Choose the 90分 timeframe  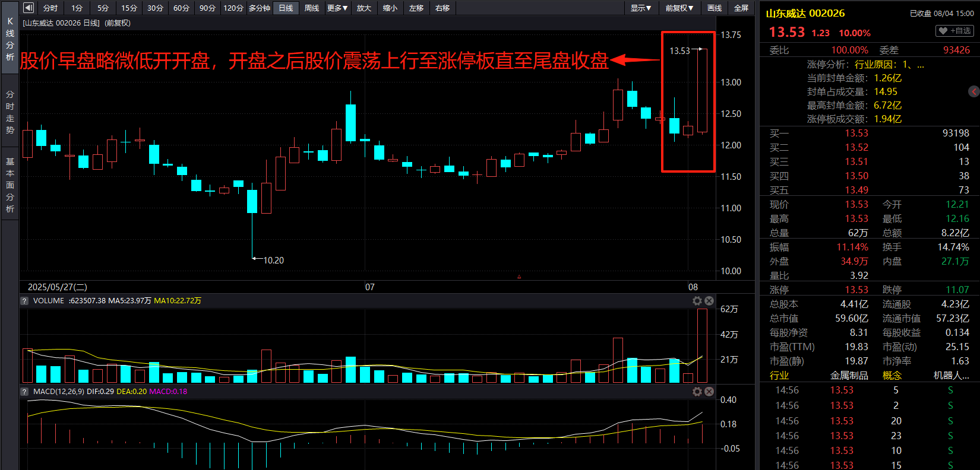pyautogui.click(x=207, y=8)
